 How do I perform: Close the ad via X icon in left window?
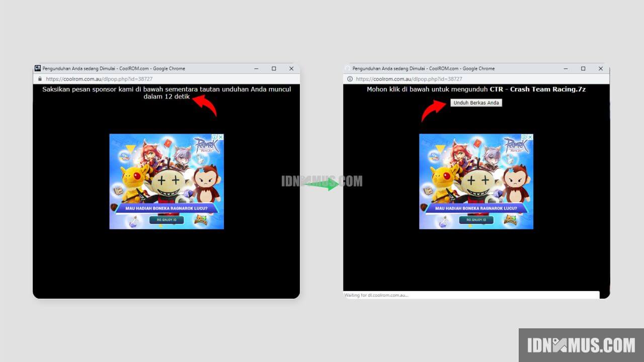coord(221,137)
